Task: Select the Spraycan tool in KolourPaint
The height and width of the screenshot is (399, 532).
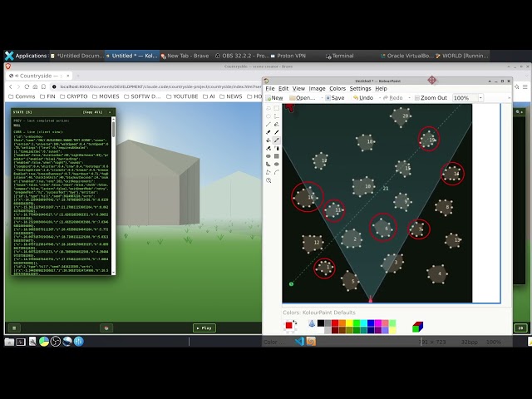Action: point(277,148)
